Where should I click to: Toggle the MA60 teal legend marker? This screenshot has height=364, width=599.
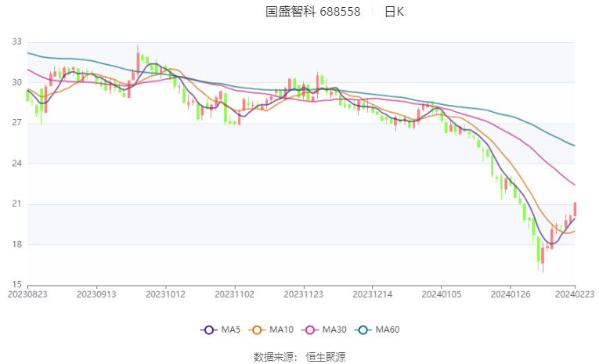point(363,330)
